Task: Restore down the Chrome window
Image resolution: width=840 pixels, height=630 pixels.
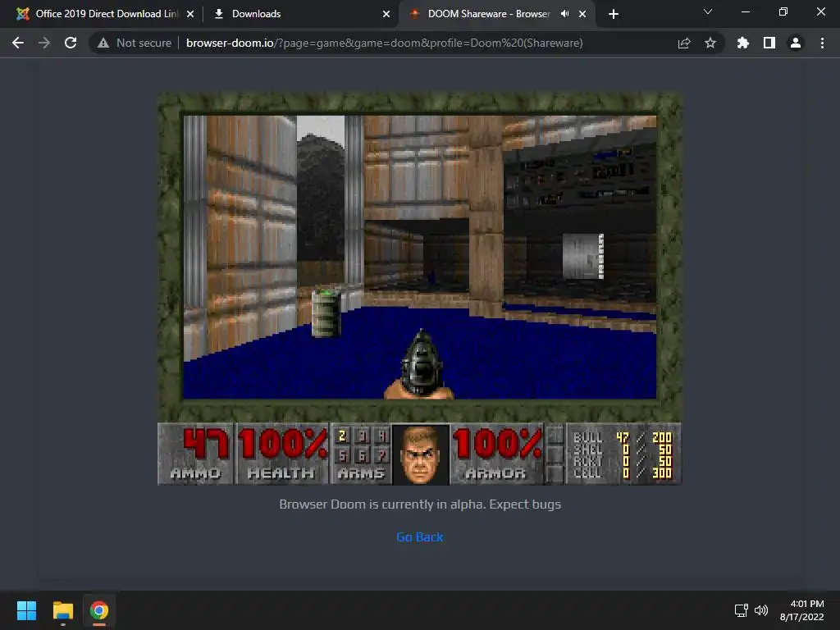Action: click(783, 11)
